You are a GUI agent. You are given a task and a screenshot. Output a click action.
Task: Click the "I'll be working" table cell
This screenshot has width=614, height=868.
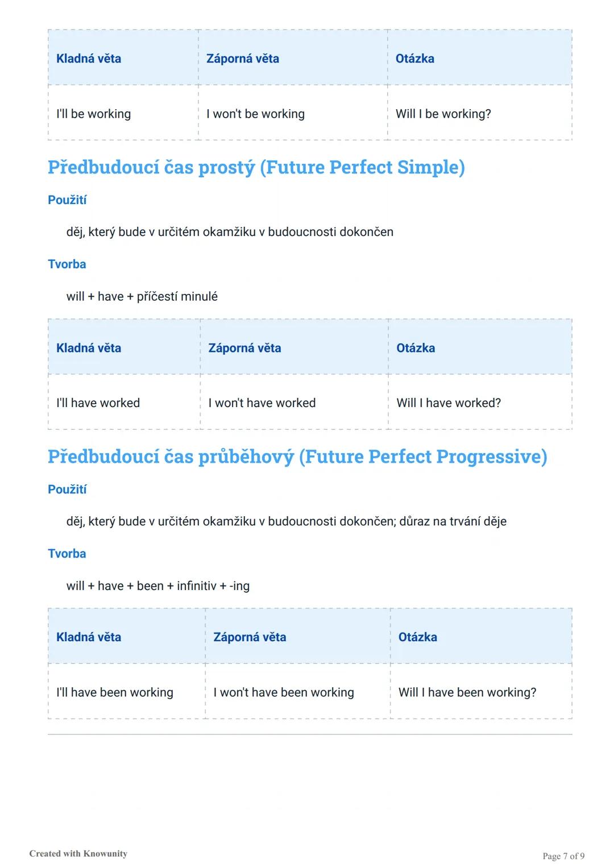[94, 114]
